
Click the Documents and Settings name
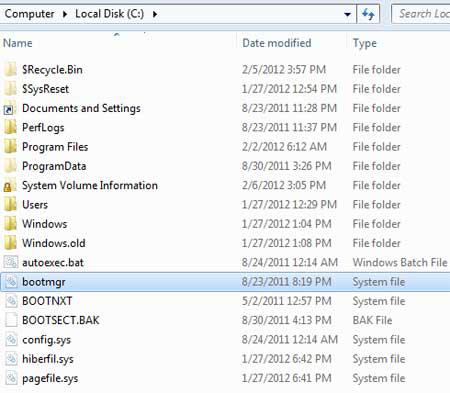pos(81,108)
